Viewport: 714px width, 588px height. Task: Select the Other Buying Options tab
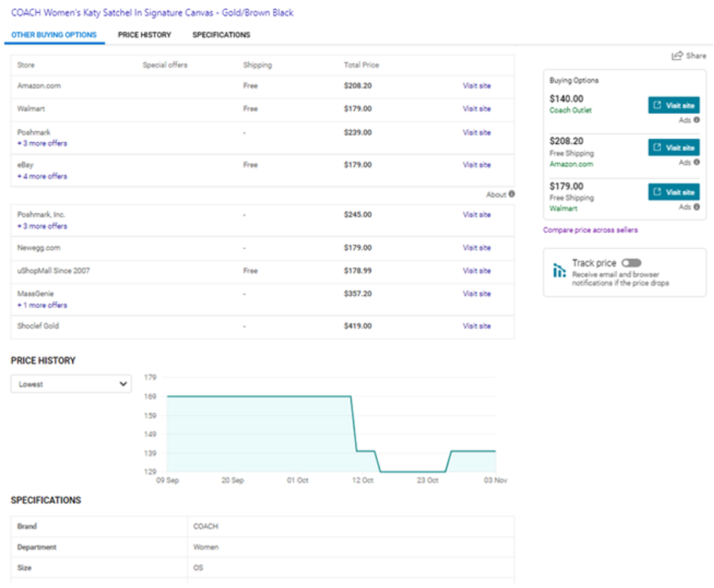[x=54, y=35]
